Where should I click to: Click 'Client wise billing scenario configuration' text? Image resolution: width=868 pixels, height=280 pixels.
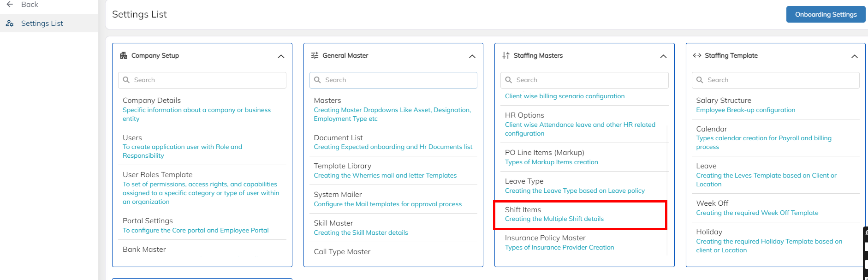point(565,96)
